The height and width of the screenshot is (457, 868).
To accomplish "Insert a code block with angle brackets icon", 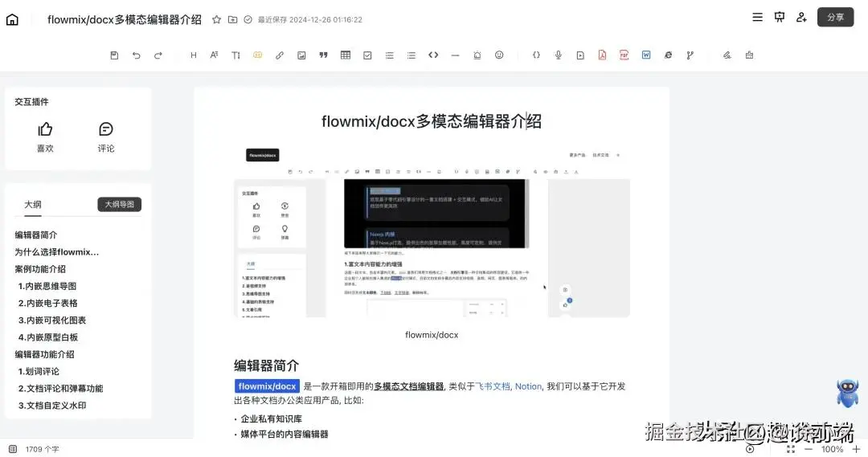I will tap(433, 55).
